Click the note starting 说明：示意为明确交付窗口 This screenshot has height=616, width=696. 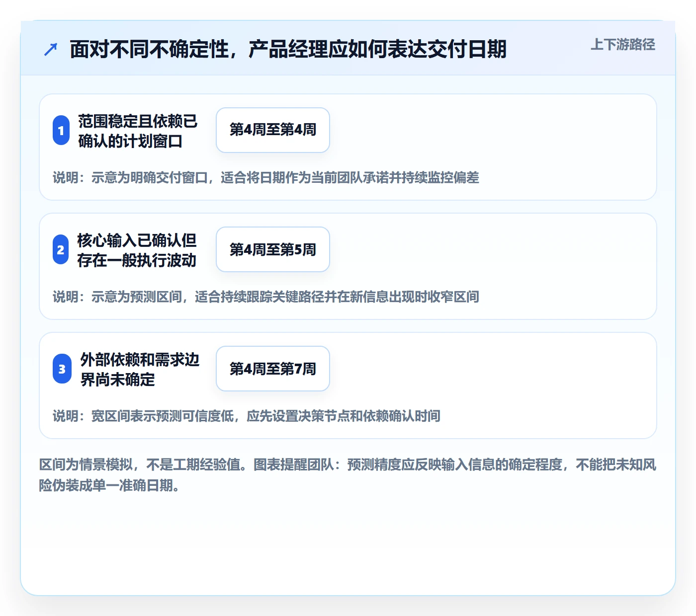(x=266, y=177)
